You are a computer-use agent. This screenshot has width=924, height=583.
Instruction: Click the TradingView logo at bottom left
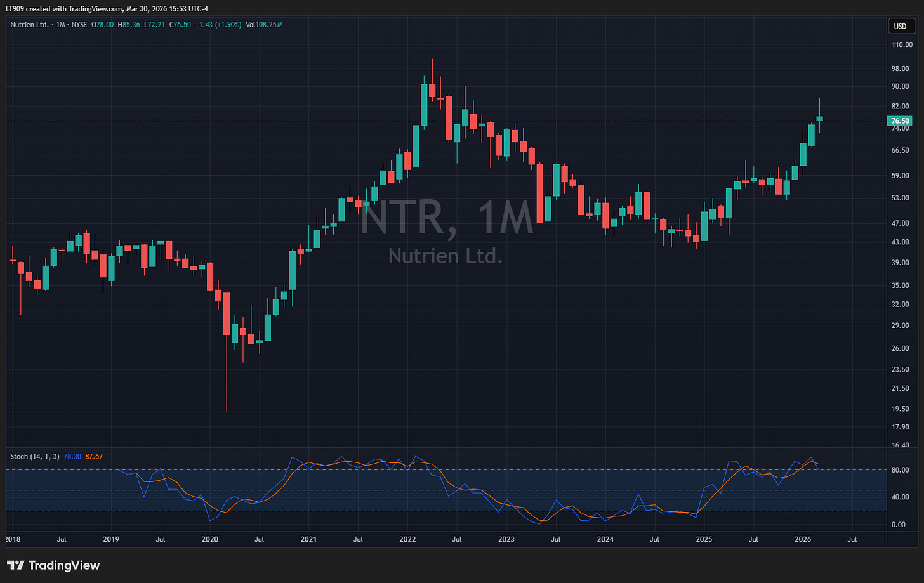tap(53, 565)
